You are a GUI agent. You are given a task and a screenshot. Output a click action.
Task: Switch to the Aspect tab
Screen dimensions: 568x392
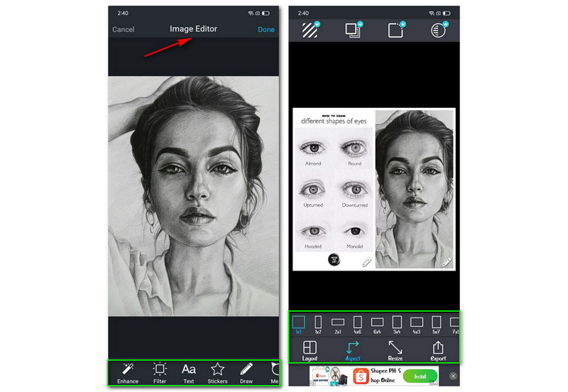pyautogui.click(x=353, y=351)
